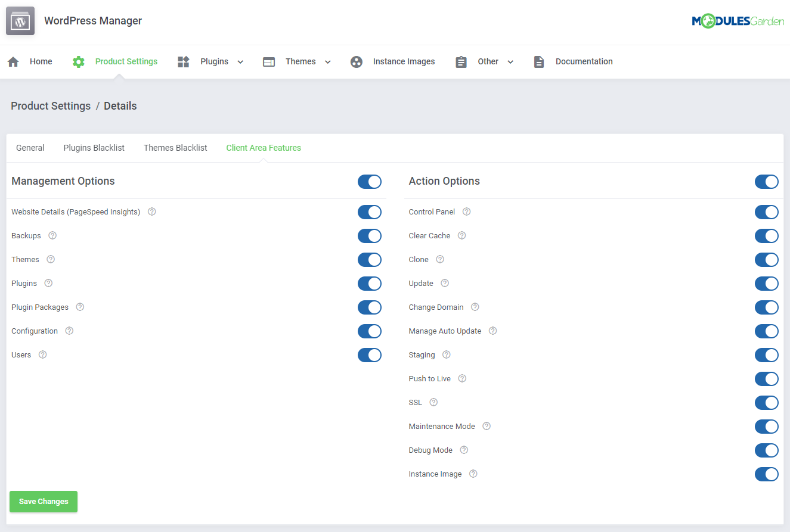Viewport: 790px width, 532px height.
Task: Click the Home house icon
Action: 13,62
